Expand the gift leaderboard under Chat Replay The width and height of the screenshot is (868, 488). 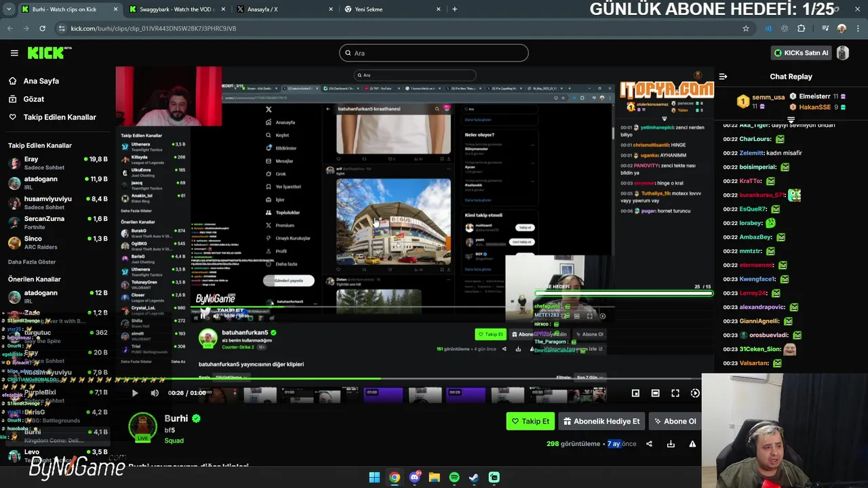pos(791,119)
